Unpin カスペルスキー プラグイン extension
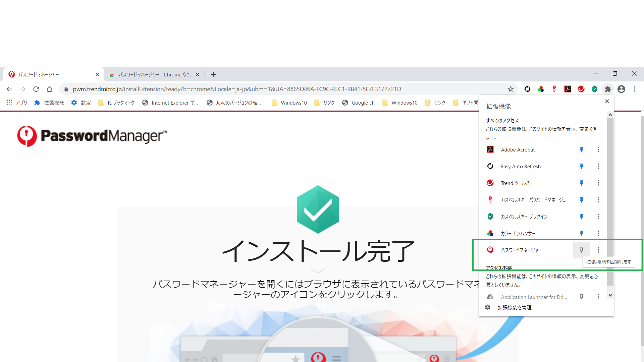Viewport: 644px width, 362px height. (581, 217)
